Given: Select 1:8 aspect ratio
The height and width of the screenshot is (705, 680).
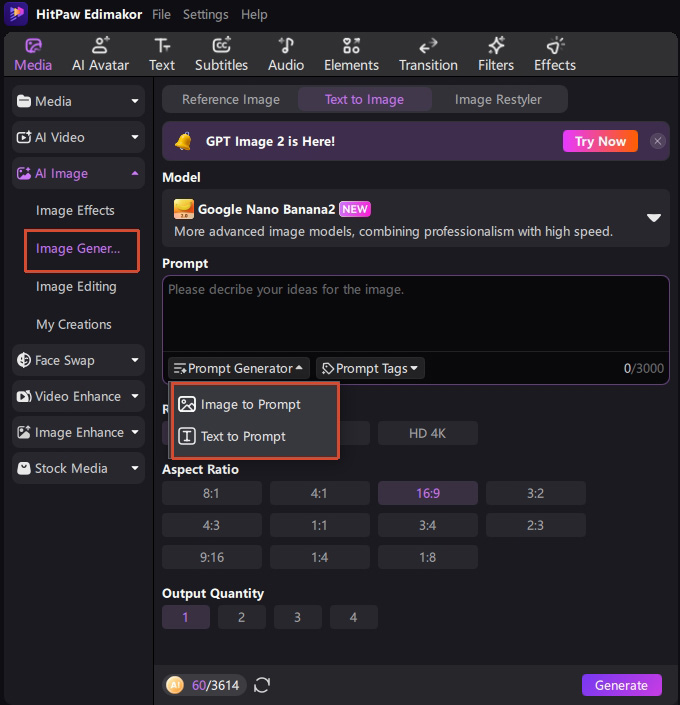Looking at the screenshot, I should (x=427, y=557).
